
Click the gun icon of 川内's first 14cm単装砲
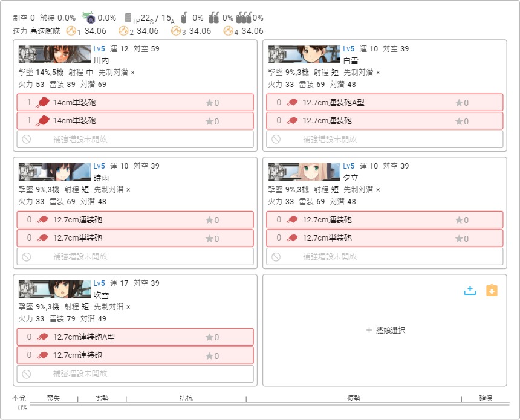coord(42,102)
